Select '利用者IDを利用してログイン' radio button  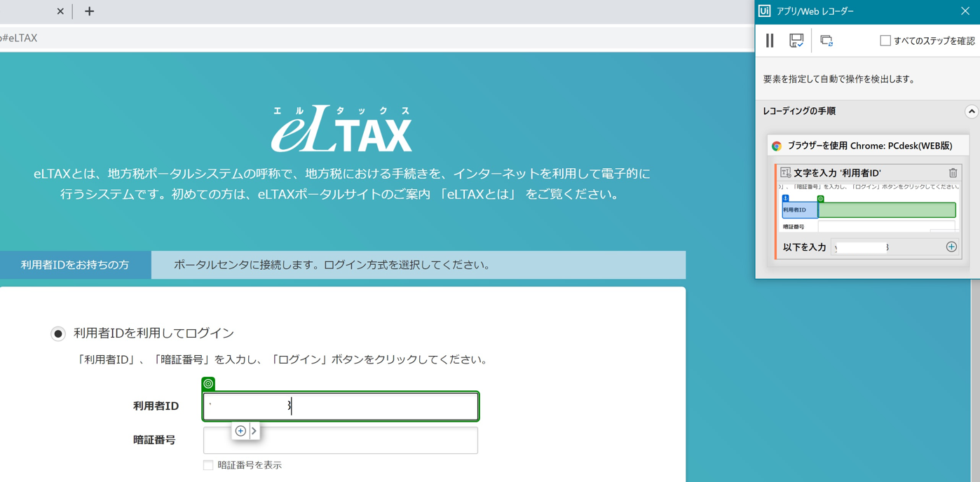58,333
